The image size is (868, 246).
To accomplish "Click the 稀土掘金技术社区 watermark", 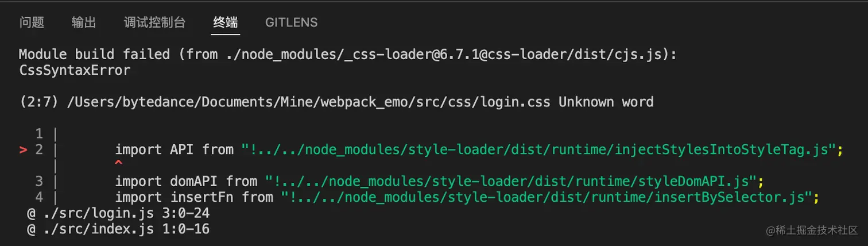I will pyautogui.click(x=811, y=230).
